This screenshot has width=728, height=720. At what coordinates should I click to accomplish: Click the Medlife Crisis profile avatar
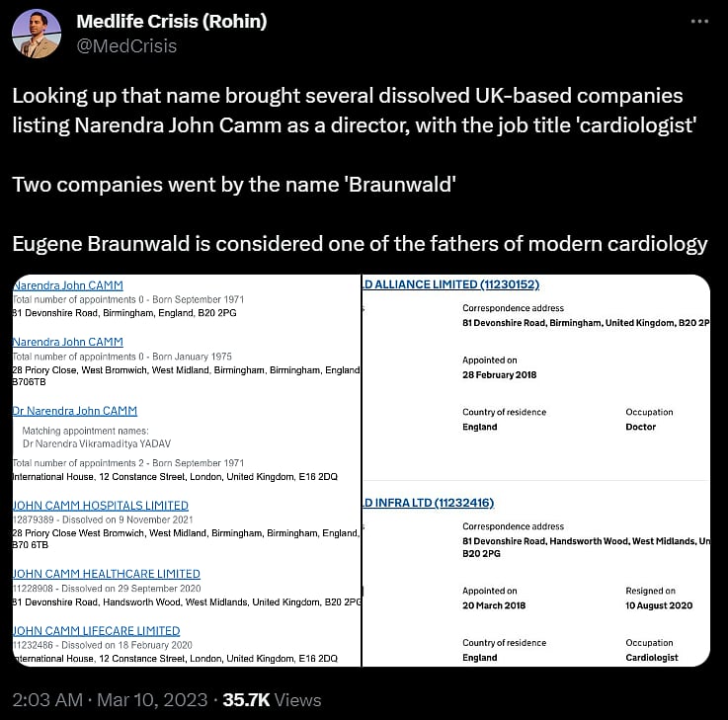pyautogui.click(x=36, y=34)
